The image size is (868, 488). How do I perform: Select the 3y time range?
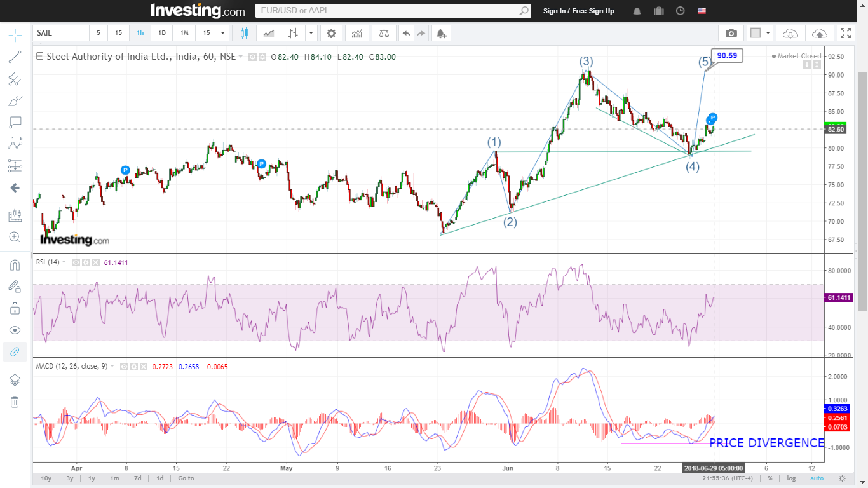[x=70, y=478]
